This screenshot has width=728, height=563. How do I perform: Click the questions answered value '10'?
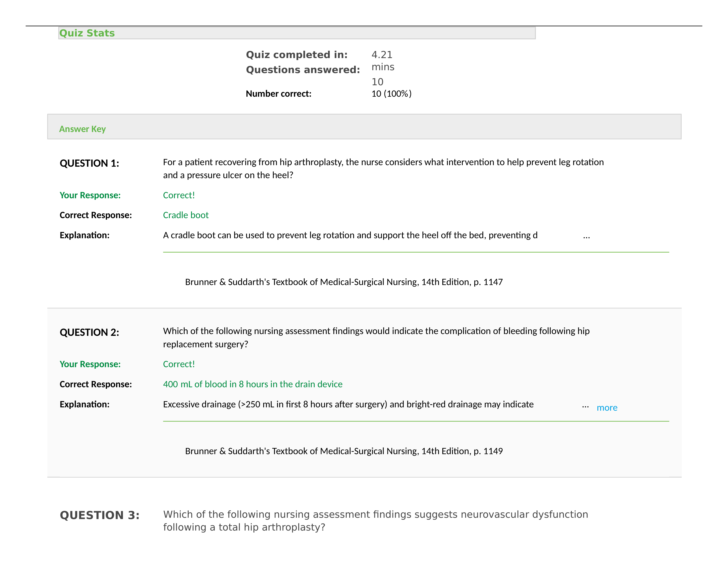(377, 82)
